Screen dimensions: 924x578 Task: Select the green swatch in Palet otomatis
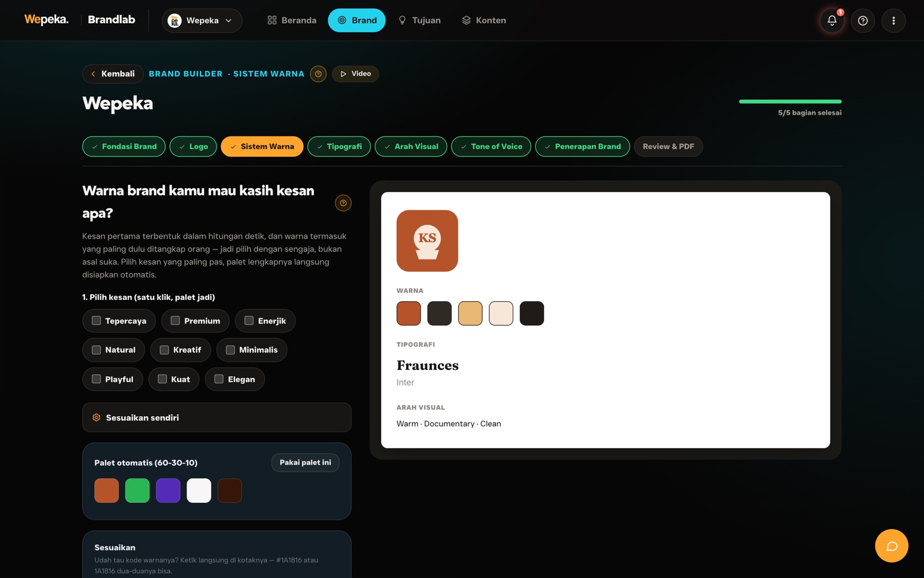pyautogui.click(x=137, y=491)
